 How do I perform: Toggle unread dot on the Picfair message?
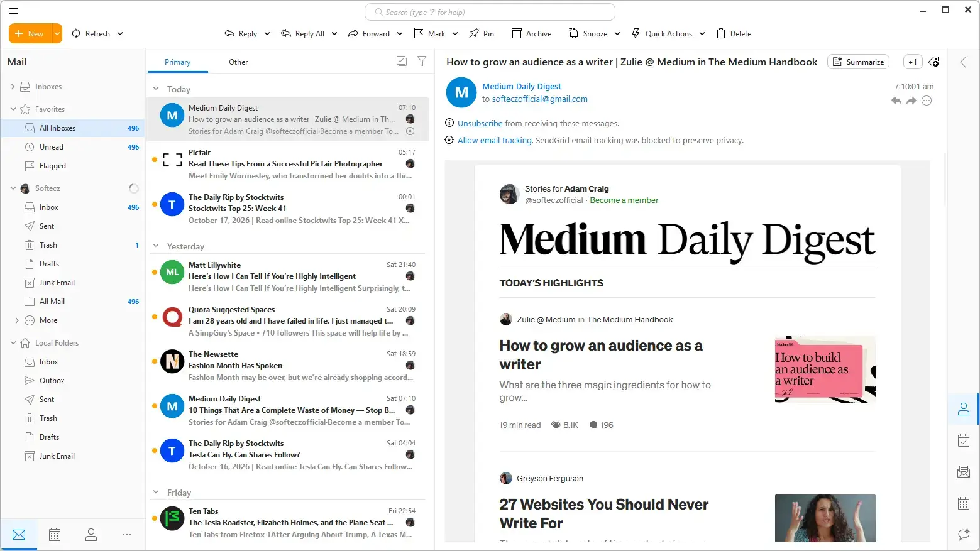point(155,160)
